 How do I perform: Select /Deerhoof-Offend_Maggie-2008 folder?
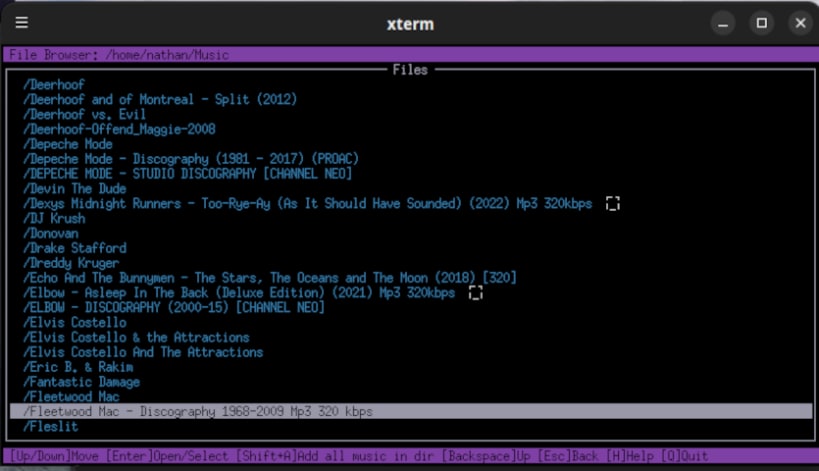pos(119,129)
